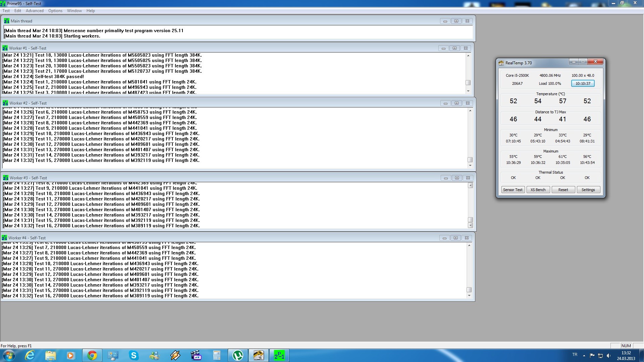
Task: Click Worker #4 scrollbar up arrow
Action: pos(469,245)
